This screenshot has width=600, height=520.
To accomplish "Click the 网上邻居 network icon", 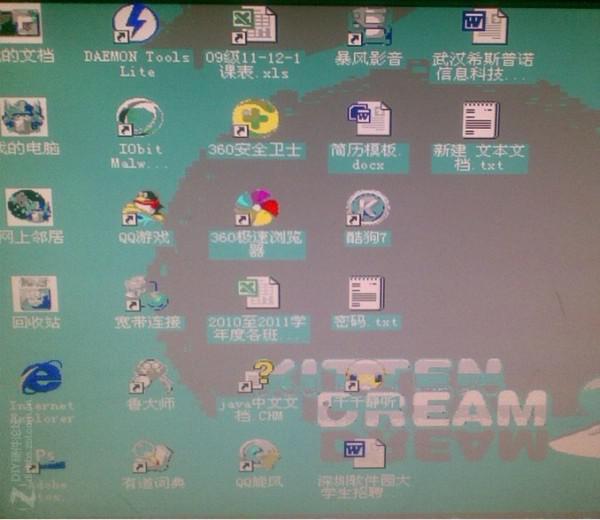I will click(28, 207).
